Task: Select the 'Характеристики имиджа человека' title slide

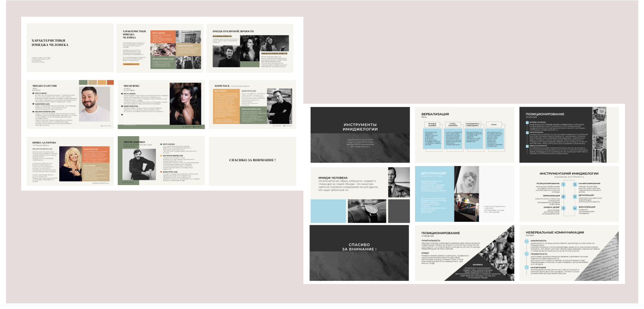Action: 70,48
